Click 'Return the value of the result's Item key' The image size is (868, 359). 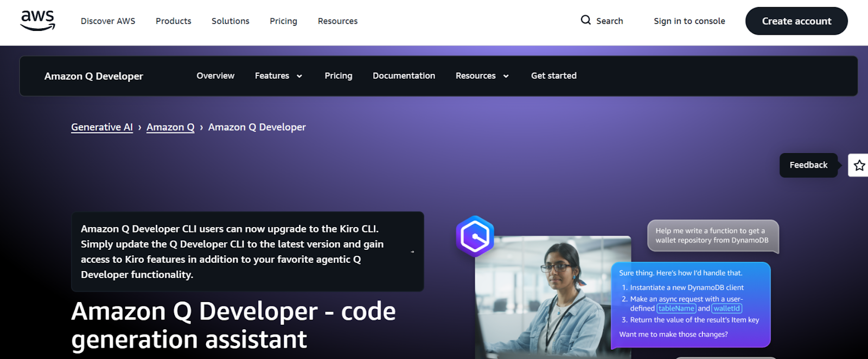(x=694, y=320)
